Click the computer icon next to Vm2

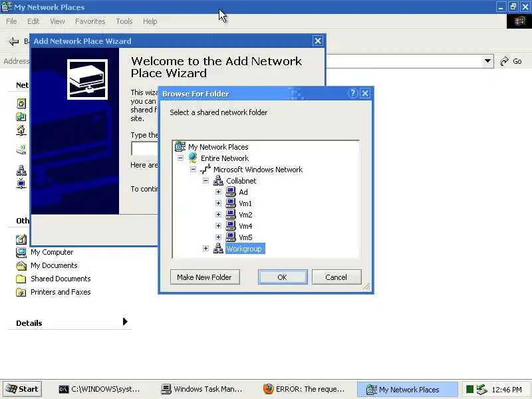pos(231,214)
